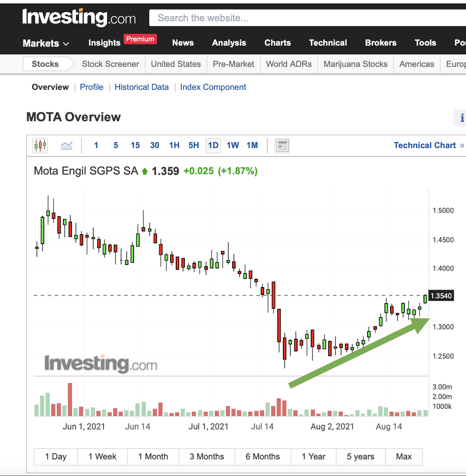Open the Pre-Market link
The height and width of the screenshot is (476, 466).
click(233, 64)
